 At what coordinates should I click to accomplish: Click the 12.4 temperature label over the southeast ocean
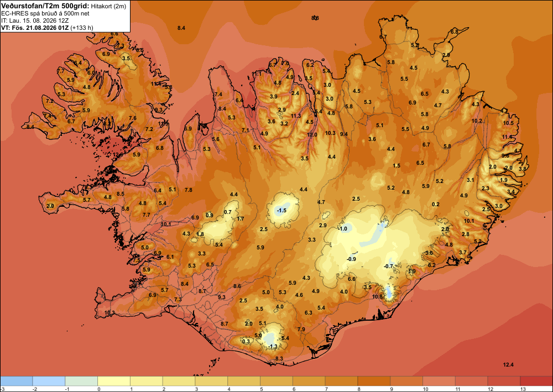click(x=508, y=364)
